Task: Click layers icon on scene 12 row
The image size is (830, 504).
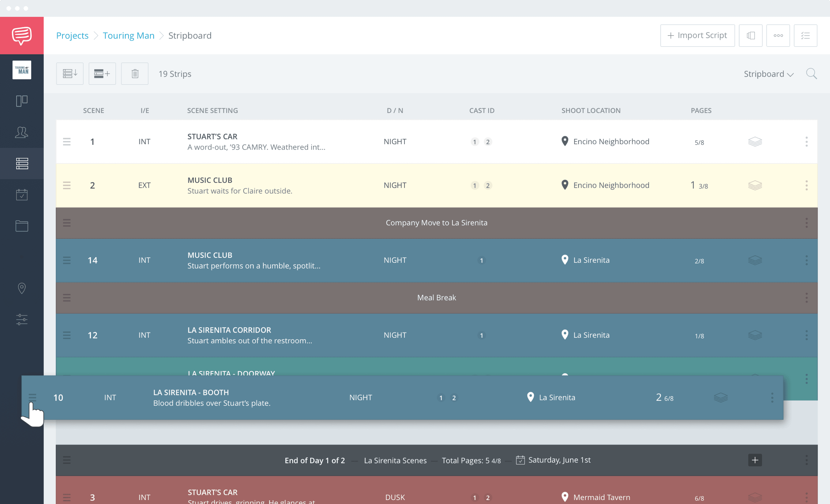Action: pyautogui.click(x=755, y=335)
